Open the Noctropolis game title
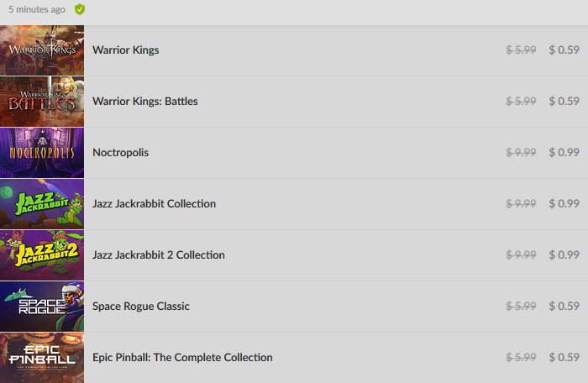 120,153
